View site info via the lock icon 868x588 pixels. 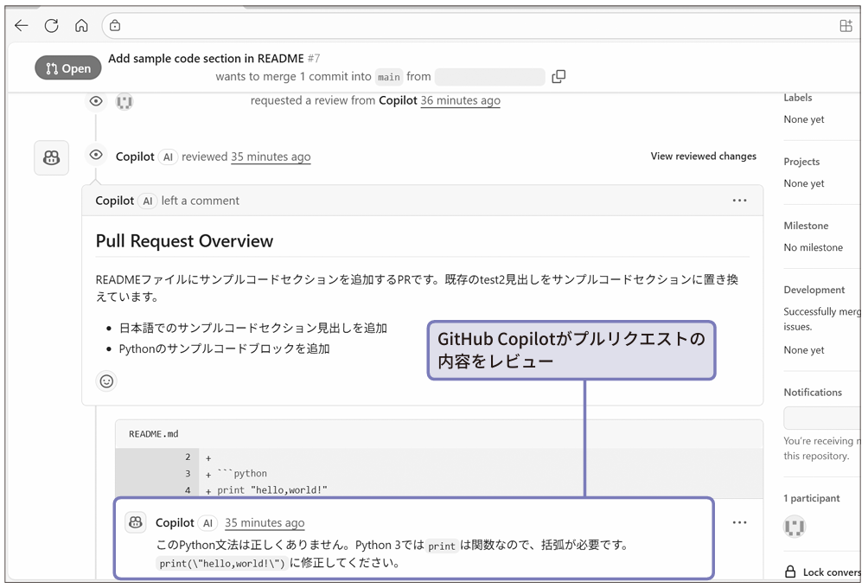[x=115, y=25]
